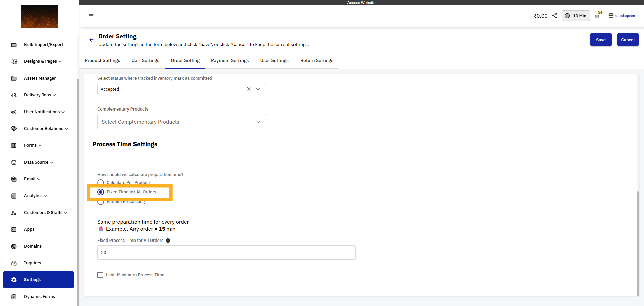This screenshot has width=644, height=306.
Task: Expand the Designs & Pages sidebar menu
Action: (43, 61)
